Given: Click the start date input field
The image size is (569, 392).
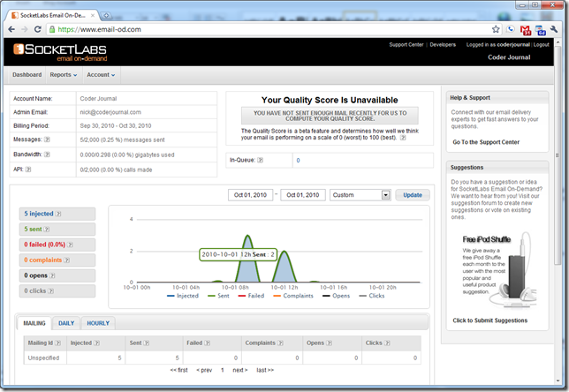Looking at the screenshot, I should 250,195.
